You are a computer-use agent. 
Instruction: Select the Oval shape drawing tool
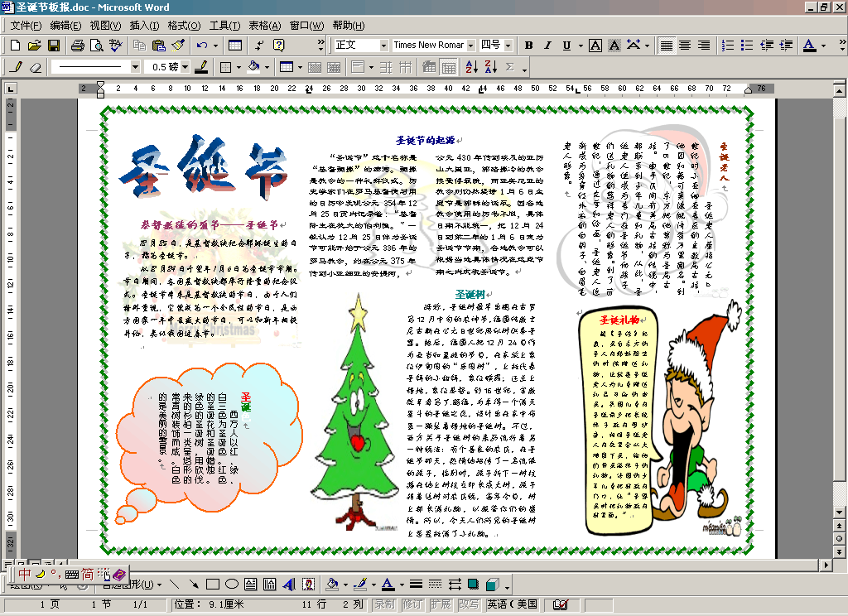[231, 584]
